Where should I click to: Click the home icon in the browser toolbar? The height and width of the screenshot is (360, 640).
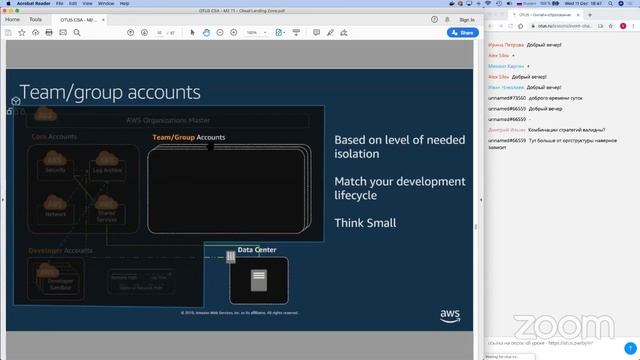(521, 26)
